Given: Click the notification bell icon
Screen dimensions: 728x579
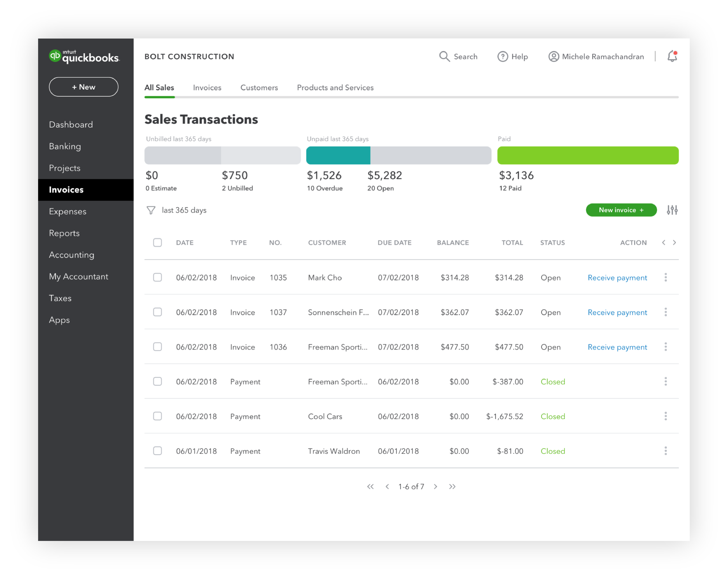Looking at the screenshot, I should [672, 56].
